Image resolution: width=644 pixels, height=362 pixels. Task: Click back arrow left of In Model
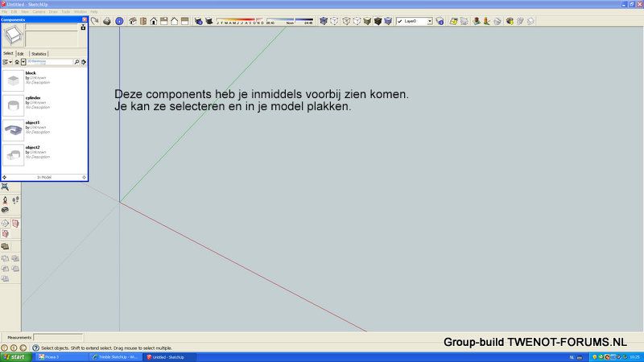click(x=5, y=177)
